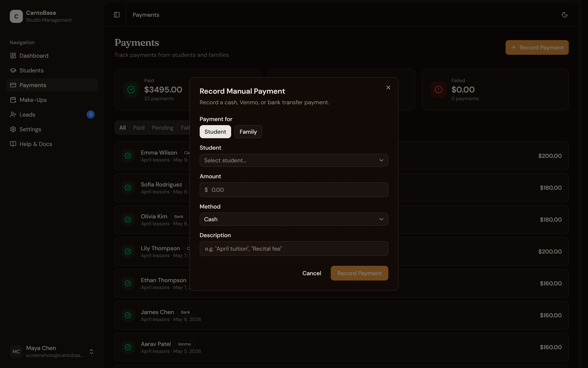Focus the Amount input field
588x368 pixels.
[294, 190]
